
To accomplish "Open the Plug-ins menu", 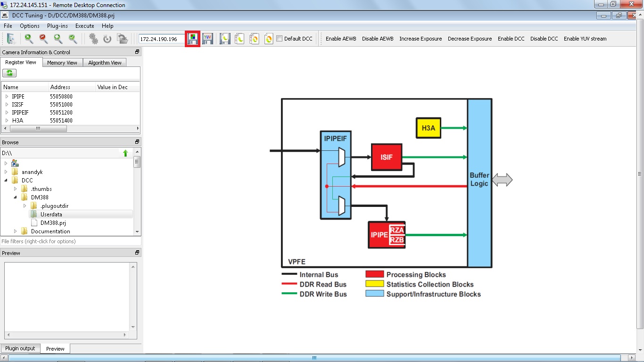I will [x=58, y=26].
